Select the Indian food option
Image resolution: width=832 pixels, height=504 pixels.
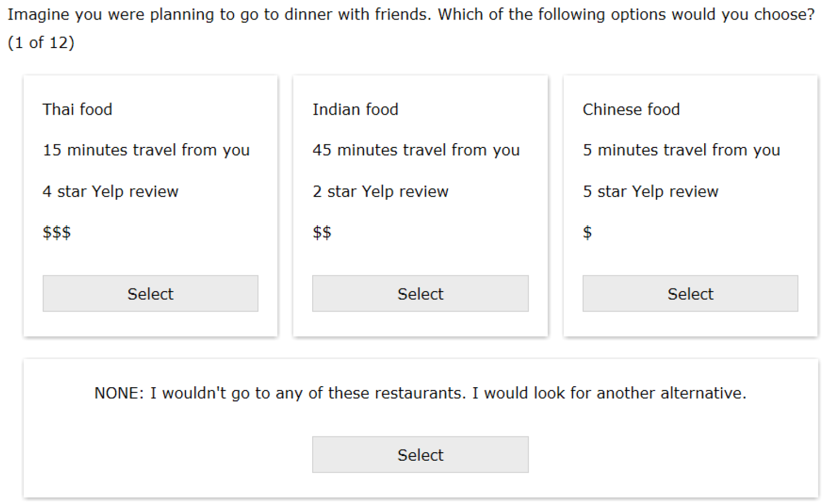point(420,293)
